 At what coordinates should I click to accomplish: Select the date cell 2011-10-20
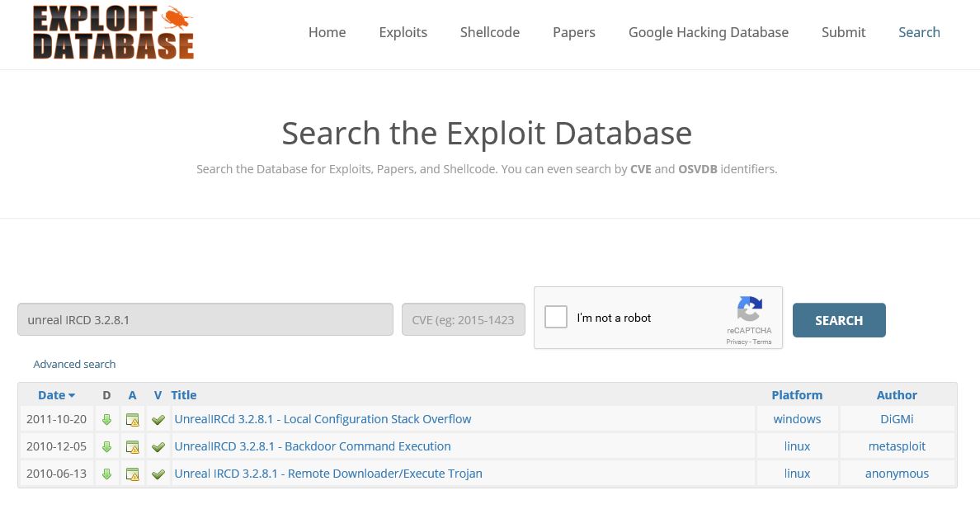coord(56,420)
